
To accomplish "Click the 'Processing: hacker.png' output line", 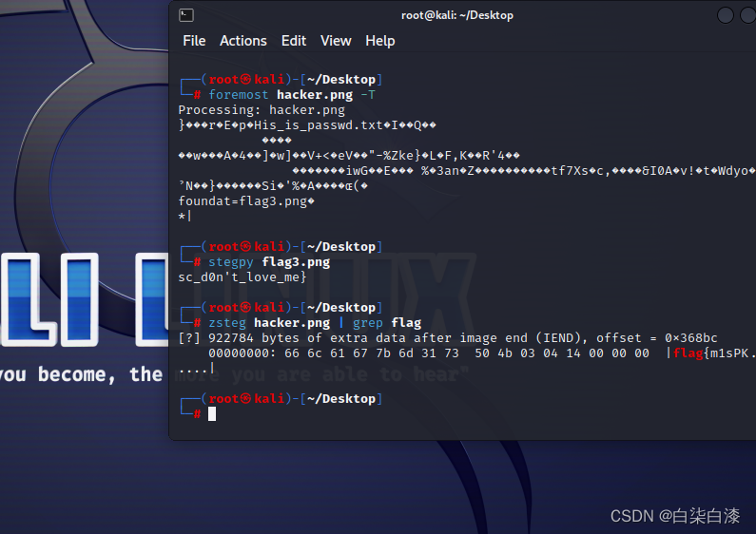I will [x=262, y=110].
